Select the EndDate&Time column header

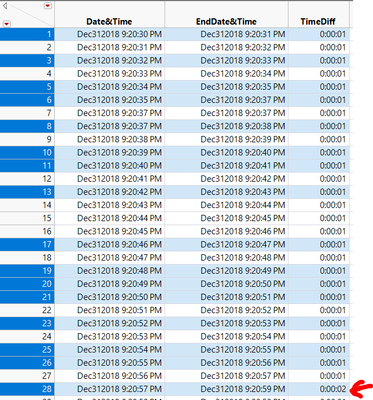pyautogui.click(x=226, y=22)
